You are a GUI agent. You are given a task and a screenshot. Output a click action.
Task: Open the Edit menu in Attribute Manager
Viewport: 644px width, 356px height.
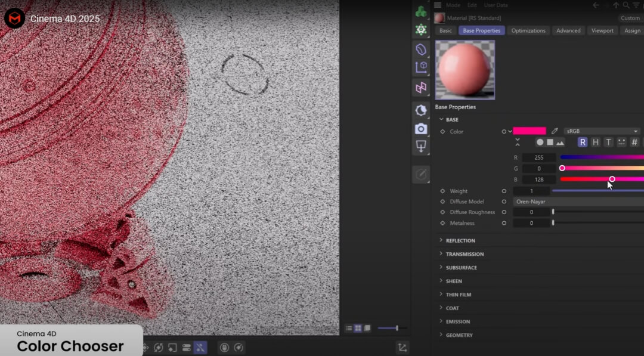(x=472, y=5)
